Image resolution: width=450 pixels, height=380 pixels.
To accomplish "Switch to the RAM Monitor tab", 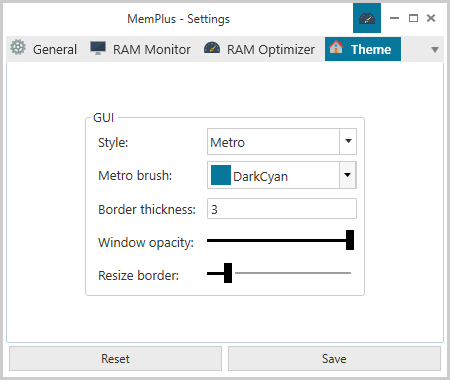I will pos(140,49).
